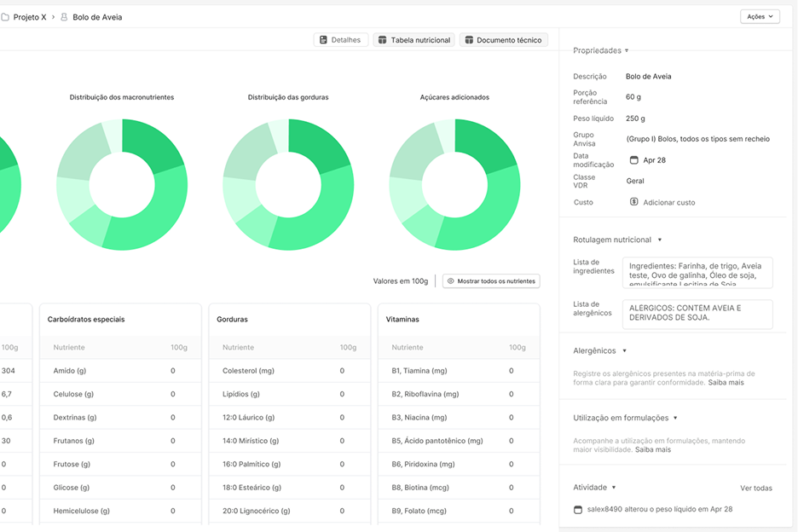Expand the Atividade section arrow
Screen dimensions: 798x532
click(614, 488)
